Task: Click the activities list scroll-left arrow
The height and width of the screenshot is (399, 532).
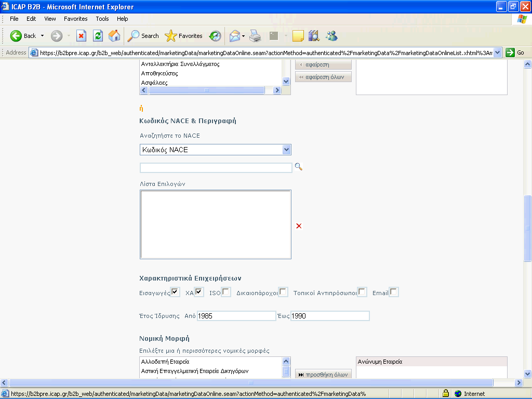Action: (x=144, y=90)
